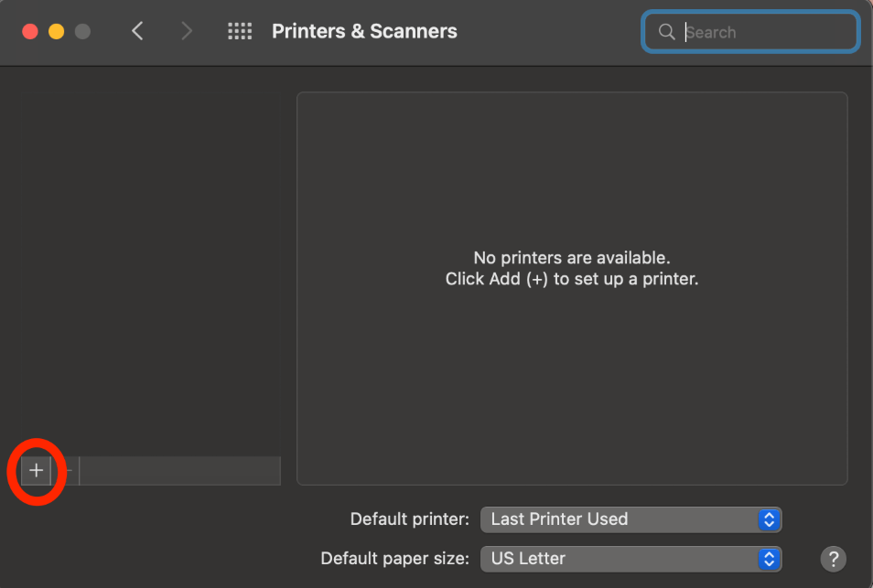Minimize the window with the yellow button
Viewport: 873px width, 588px height.
pos(56,32)
